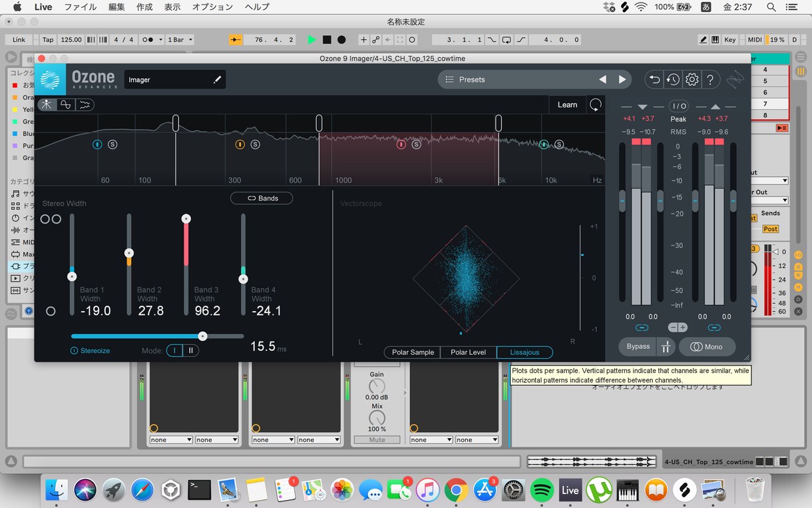Screen dimensions: 812x508
Task: Open Ozone help question mark icon
Action: (x=711, y=80)
